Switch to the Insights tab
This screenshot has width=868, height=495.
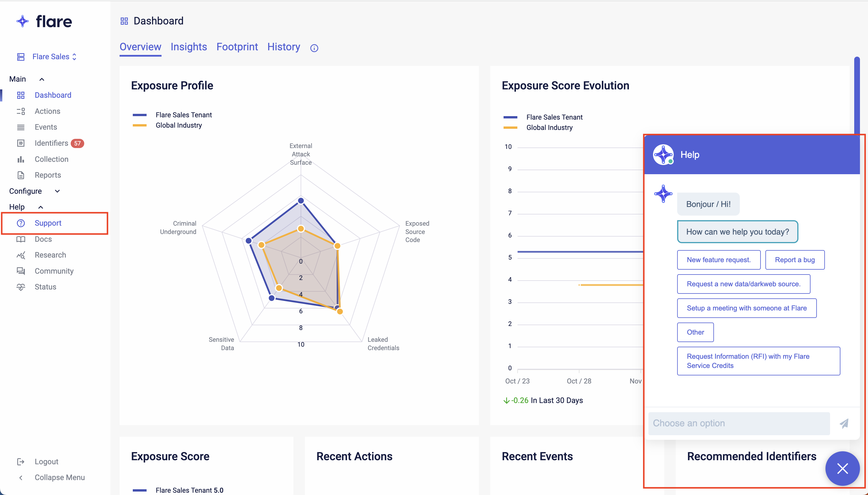click(x=189, y=47)
